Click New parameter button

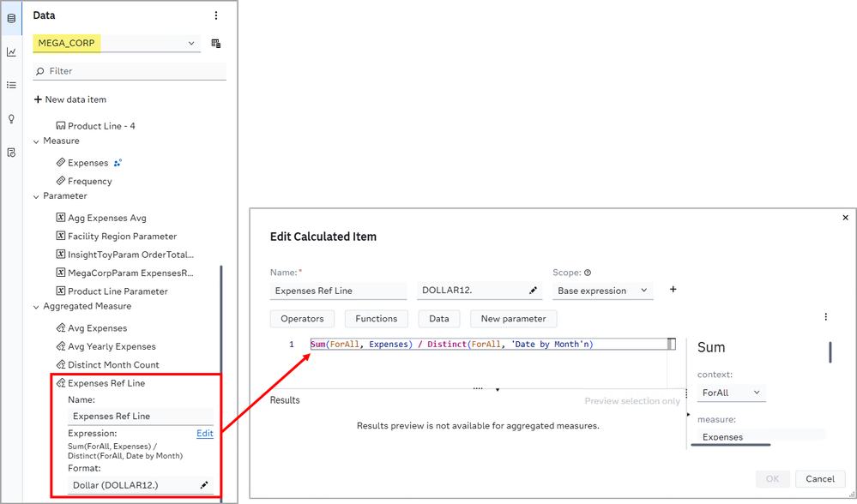tap(513, 319)
